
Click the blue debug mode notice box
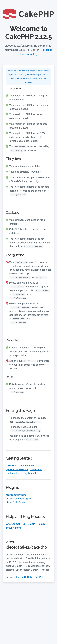(x=28, y=76)
